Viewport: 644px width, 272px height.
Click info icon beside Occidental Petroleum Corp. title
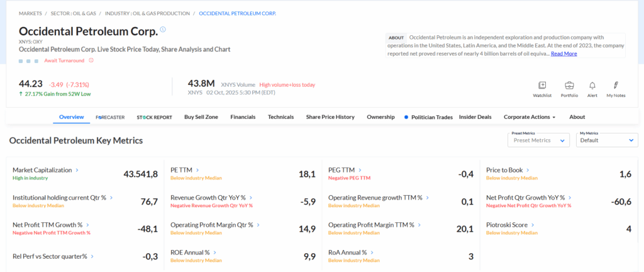(x=163, y=30)
